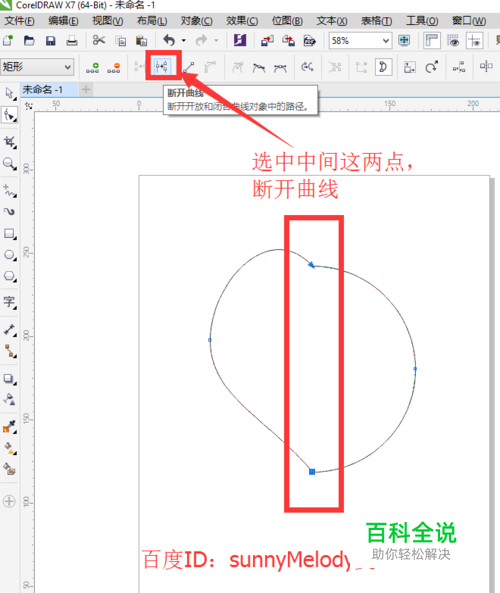Select the Artistic Media tool
This screenshot has height=593, width=500.
click(x=9, y=212)
